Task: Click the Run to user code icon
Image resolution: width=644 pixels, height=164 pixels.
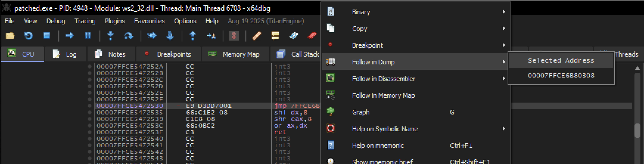Action: pos(211,36)
